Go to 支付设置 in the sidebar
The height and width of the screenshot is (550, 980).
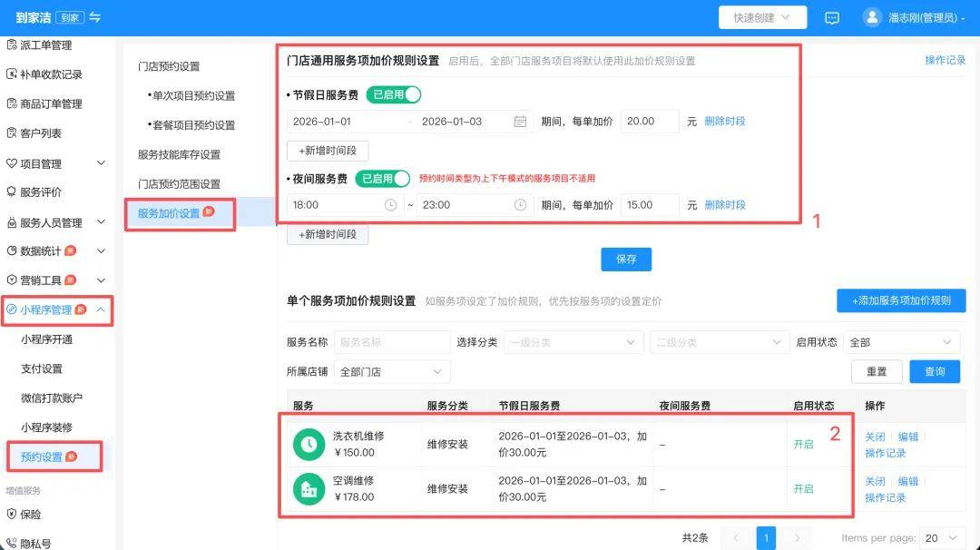click(42, 368)
